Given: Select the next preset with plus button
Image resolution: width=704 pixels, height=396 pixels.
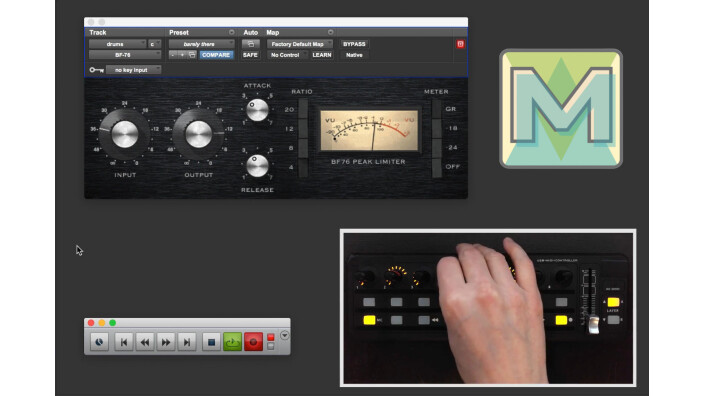Looking at the screenshot, I should point(182,55).
